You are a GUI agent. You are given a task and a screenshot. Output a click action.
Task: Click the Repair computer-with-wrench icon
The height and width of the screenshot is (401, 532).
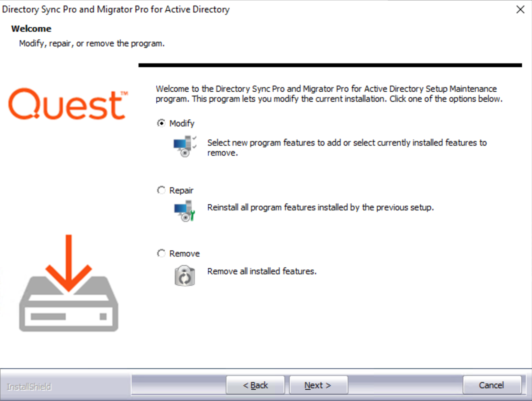click(x=185, y=211)
